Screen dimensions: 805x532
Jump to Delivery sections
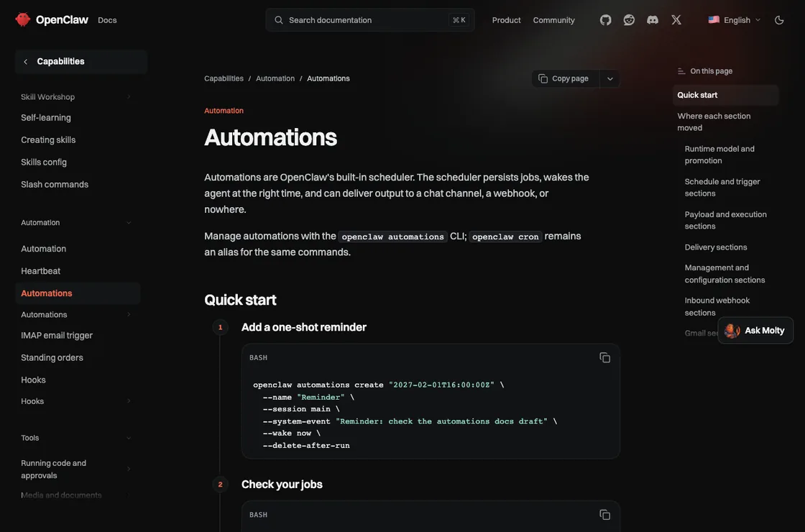[716, 247]
